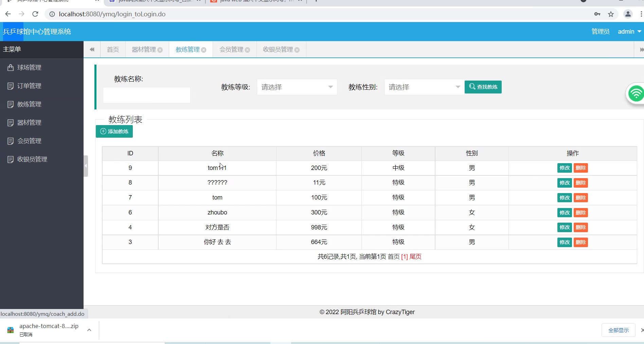
Task: Close the 器材管理 tab with its x icon
Action: tap(160, 50)
